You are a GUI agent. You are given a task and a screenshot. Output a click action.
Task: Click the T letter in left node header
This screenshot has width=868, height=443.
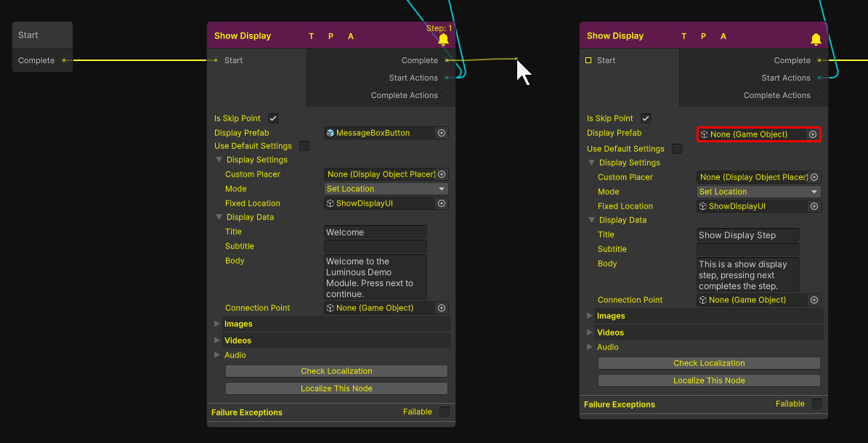click(312, 36)
